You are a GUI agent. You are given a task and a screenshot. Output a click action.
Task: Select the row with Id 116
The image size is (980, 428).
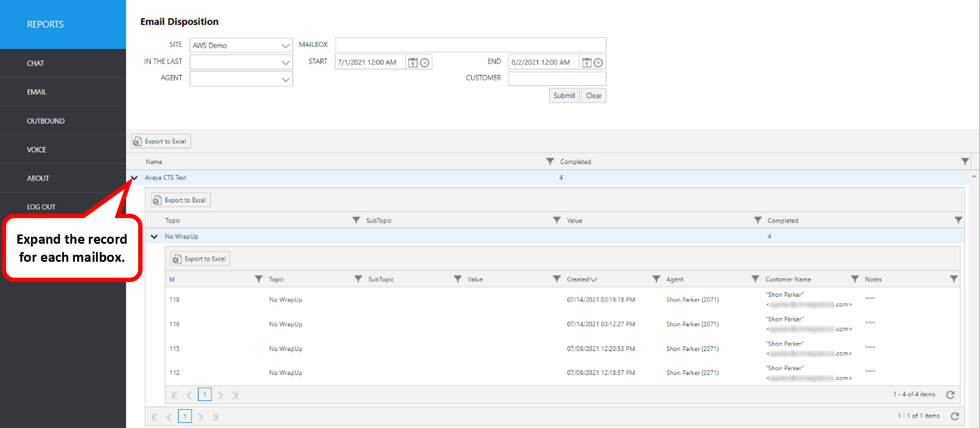563,324
